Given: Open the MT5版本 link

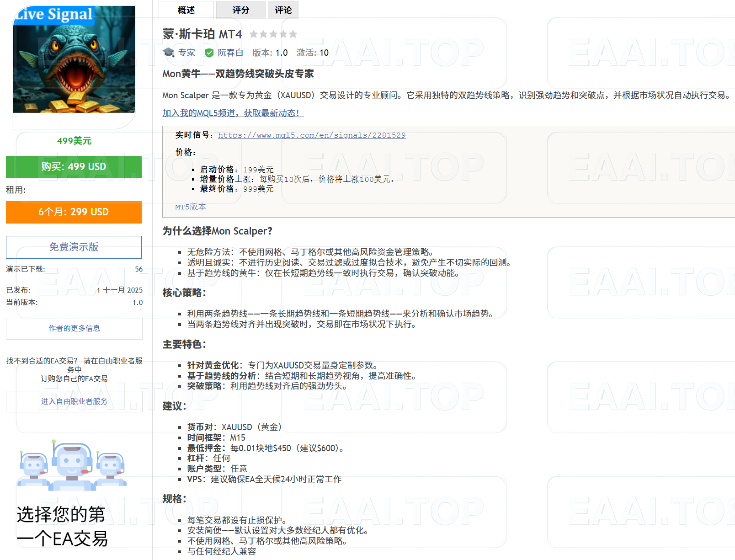Looking at the screenshot, I should [190, 207].
